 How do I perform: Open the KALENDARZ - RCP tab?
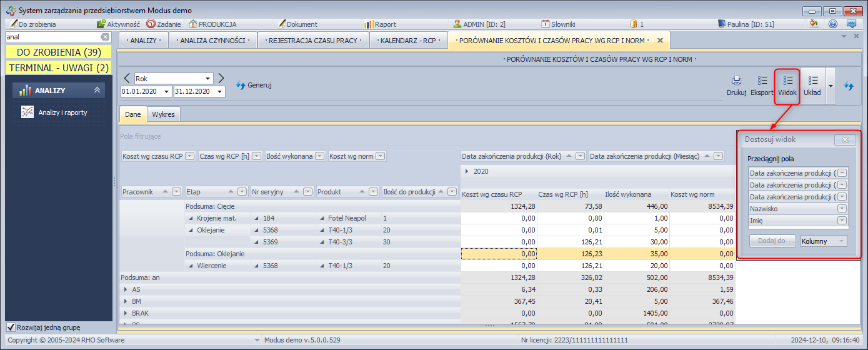pos(408,41)
